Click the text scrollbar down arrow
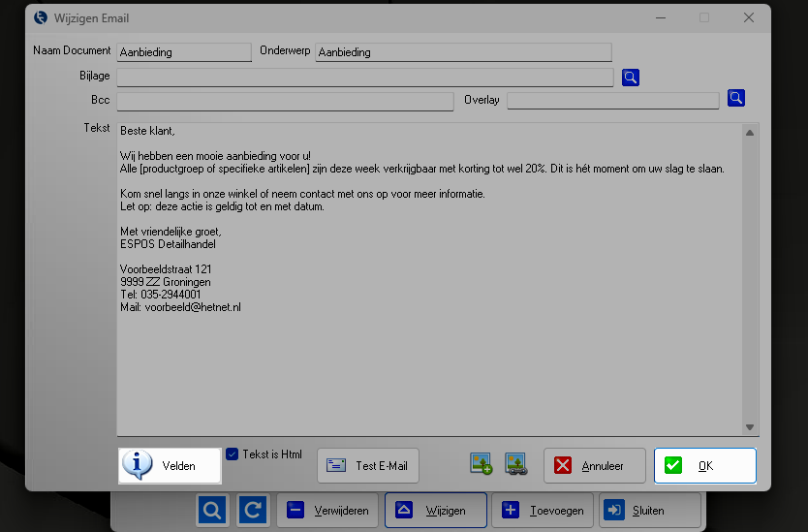 (749, 426)
